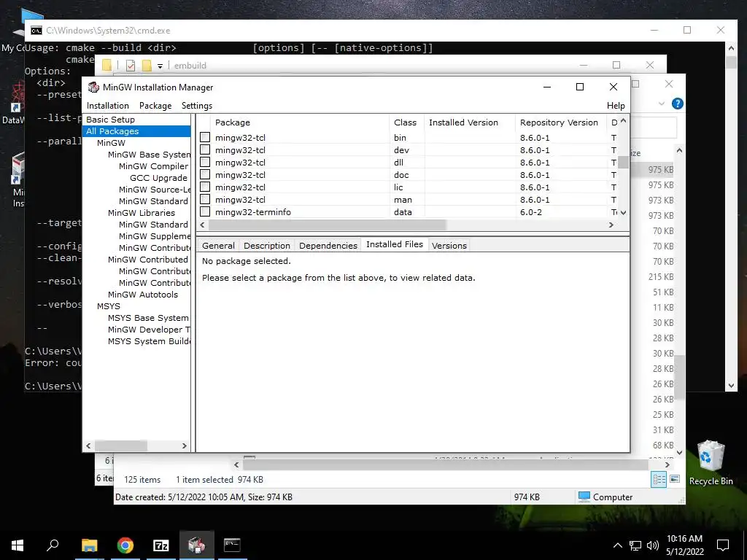Select Basic Setup in left tree
This screenshot has width=747, height=560.
pyautogui.click(x=111, y=120)
